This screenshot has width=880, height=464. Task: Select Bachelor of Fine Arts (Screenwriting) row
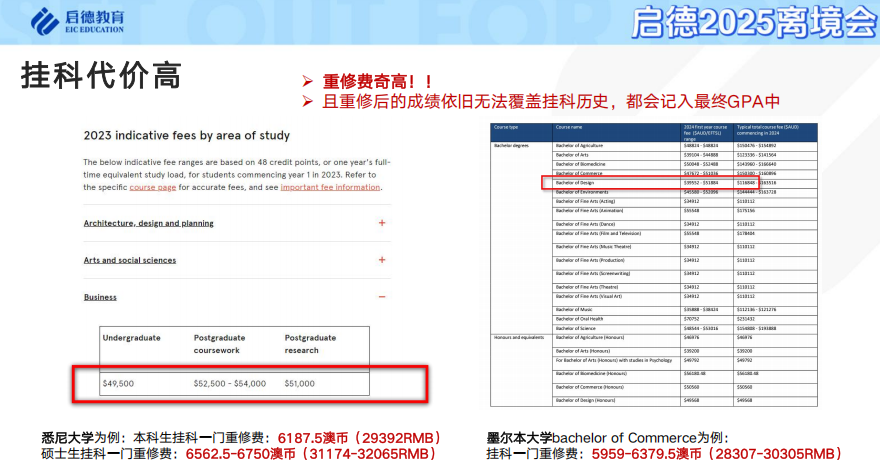pyautogui.click(x=593, y=274)
